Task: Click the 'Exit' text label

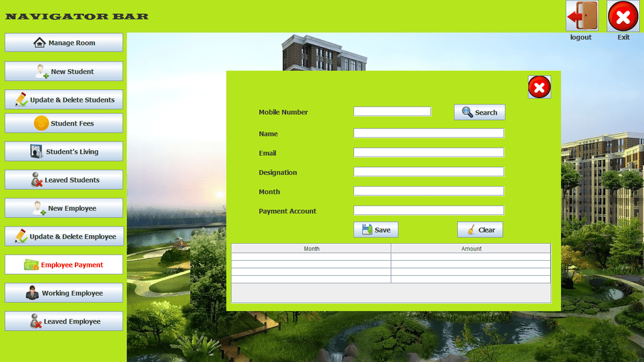Action: (x=623, y=37)
